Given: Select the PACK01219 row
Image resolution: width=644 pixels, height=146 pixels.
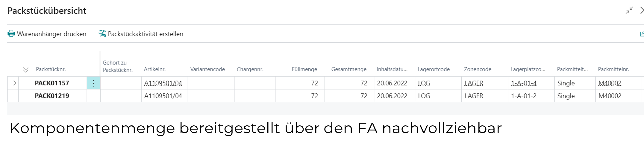Looking at the screenshot, I should click(52, 96).
